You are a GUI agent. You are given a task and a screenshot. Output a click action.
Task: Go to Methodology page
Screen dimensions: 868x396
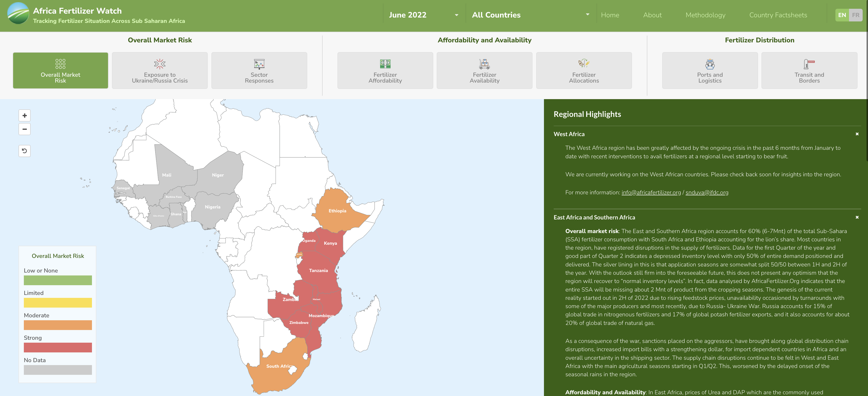pyautogui.click(x=705, y=15)
